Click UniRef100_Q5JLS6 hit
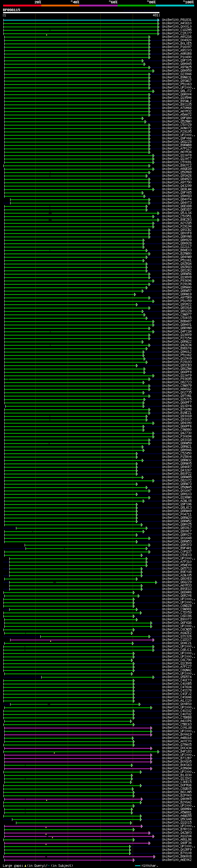 177,213
